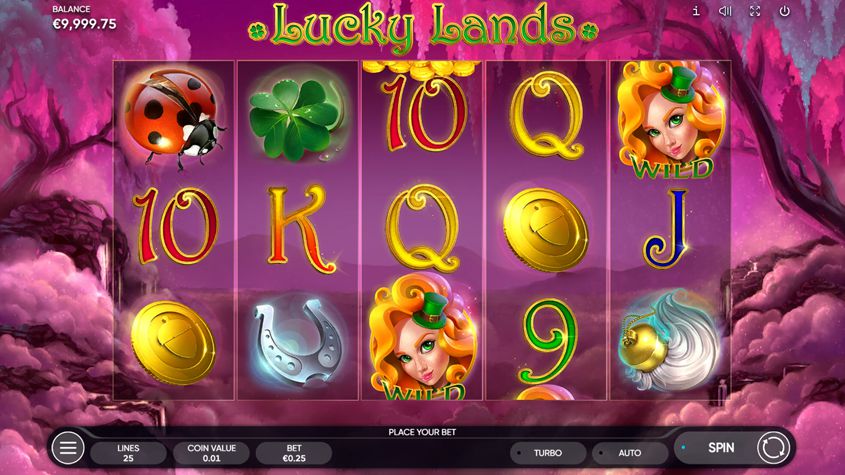Click the balance amount €9,999.75

(84, 24)
